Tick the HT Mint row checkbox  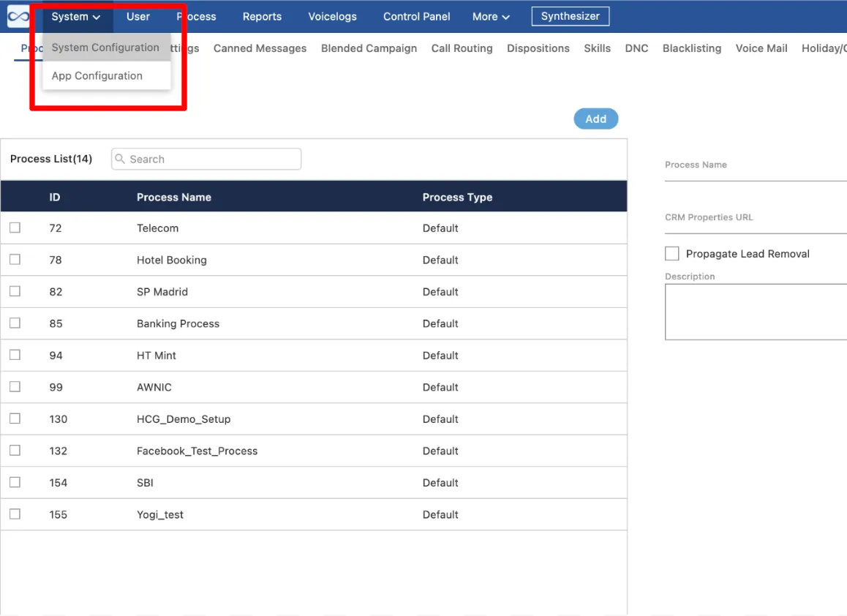(x=15, y=355)
